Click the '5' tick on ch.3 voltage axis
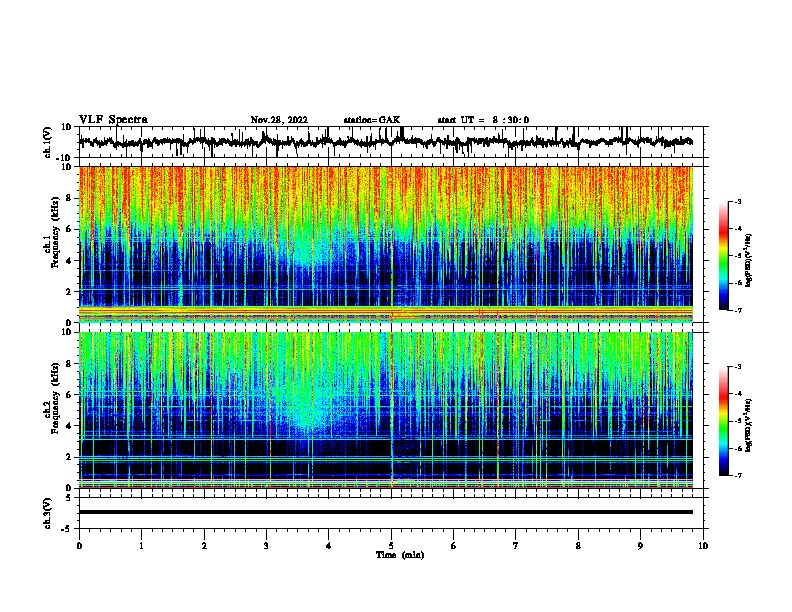 (x=69, y=498)
